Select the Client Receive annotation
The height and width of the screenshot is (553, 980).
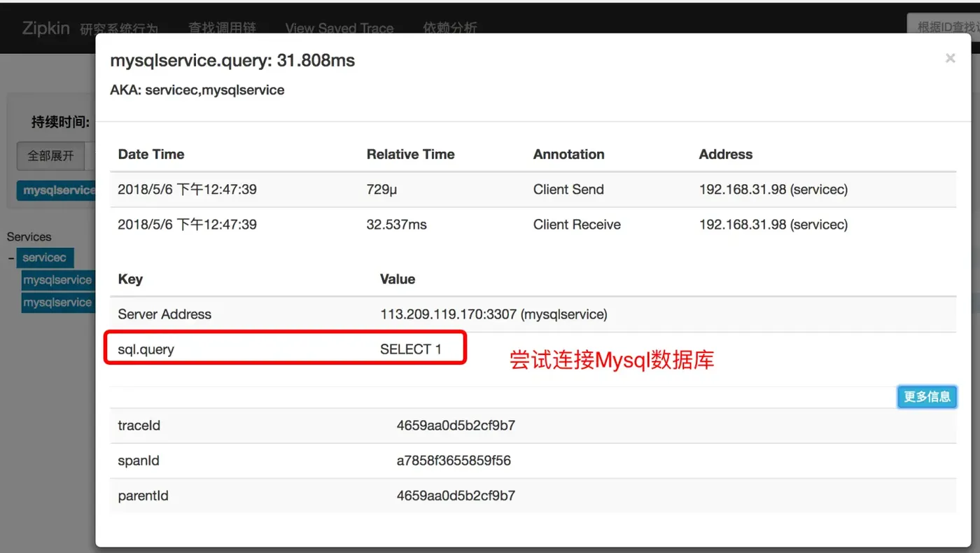pyautogui.click(x=577, y=225)
